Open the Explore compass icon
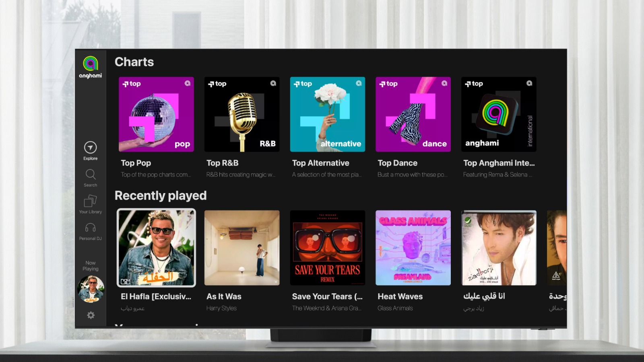 tap(90, 148)
